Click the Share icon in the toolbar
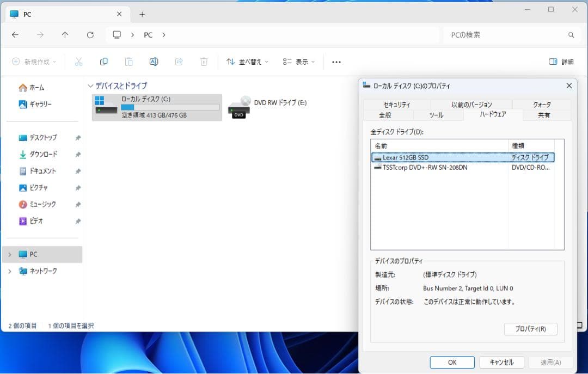Screen dimensions: 588x374 pos(179,62)
